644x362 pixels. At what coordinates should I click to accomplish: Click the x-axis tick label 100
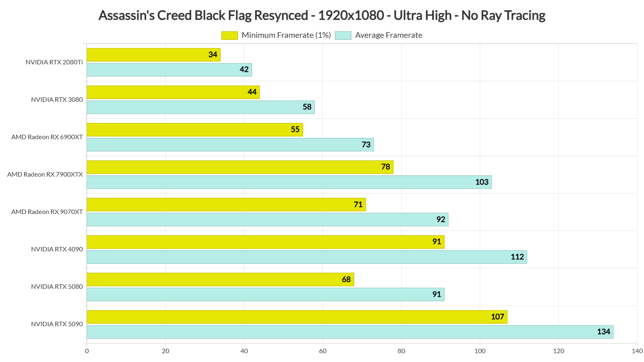480,351
